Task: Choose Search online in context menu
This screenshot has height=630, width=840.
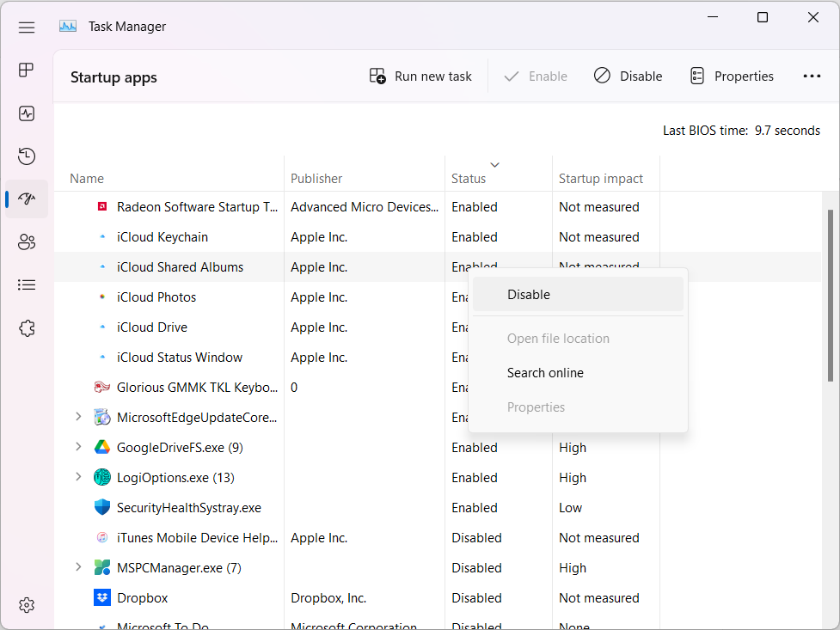Action: click(578, 373)
